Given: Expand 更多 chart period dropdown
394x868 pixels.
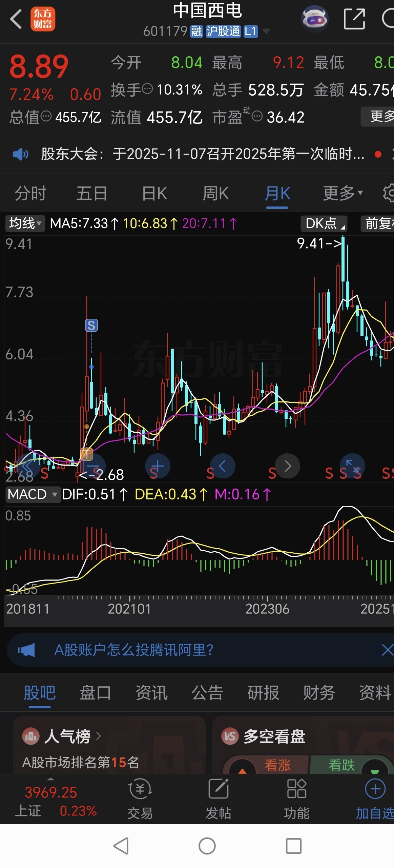Looking at the screenshot, I should [x=343, y=193].
